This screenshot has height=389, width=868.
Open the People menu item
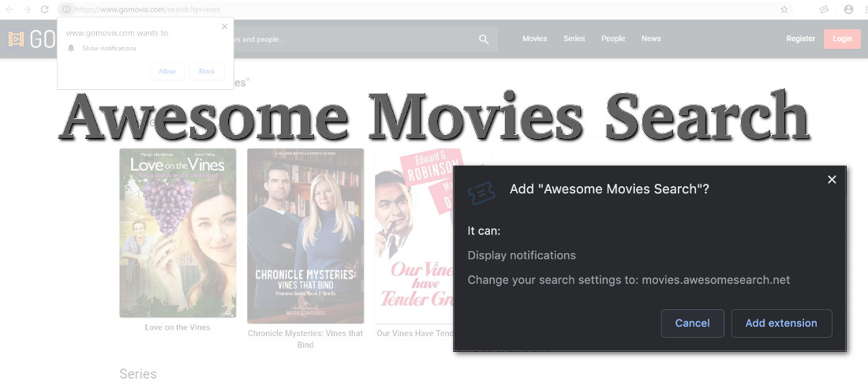click(x=613, y=39)
